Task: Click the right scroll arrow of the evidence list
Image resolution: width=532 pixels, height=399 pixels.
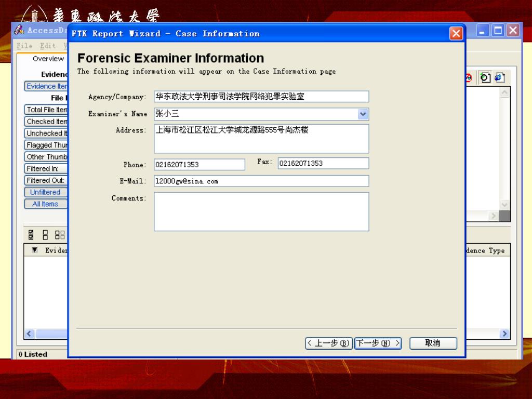Action: tap(504, 334)
